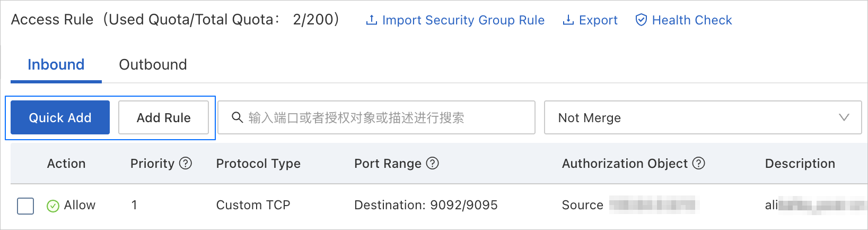Click the upload icon beside Import Security Group Rule
The image size is (868, 230).
[x=372, y=20]
